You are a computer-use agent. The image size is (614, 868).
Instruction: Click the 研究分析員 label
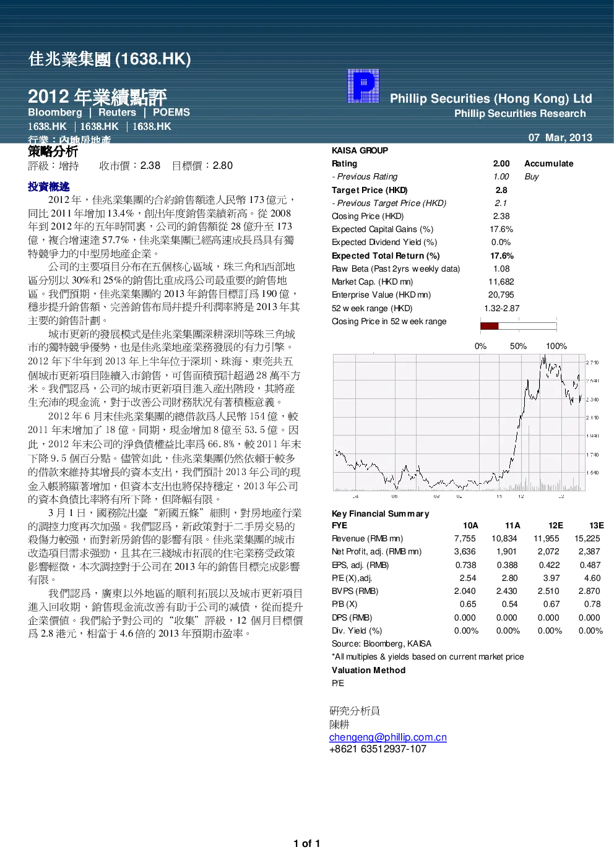tap(355, 711)
